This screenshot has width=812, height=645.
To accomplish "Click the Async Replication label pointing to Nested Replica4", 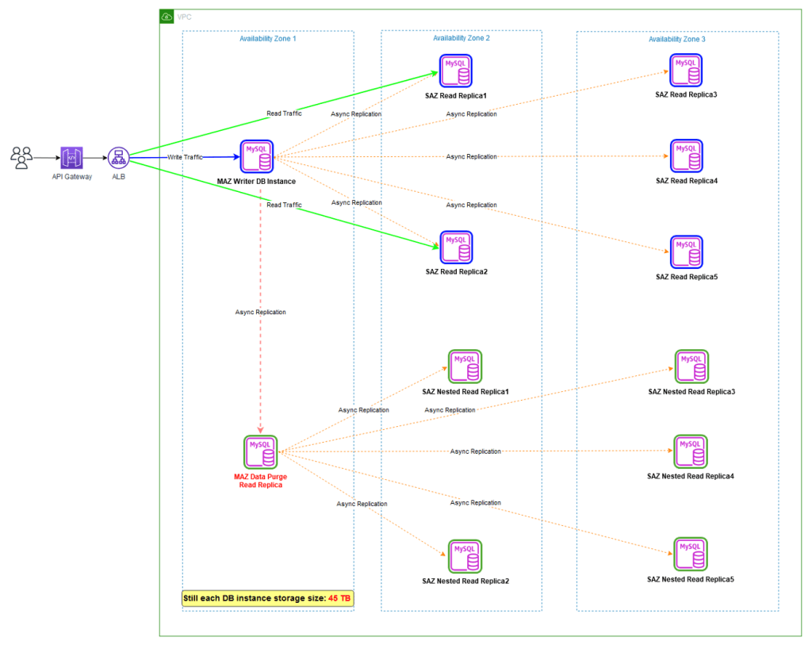I will [476, 451].
